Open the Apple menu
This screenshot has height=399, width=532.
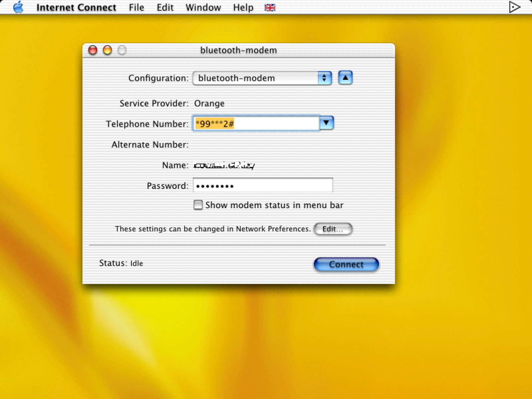(18, 7)
